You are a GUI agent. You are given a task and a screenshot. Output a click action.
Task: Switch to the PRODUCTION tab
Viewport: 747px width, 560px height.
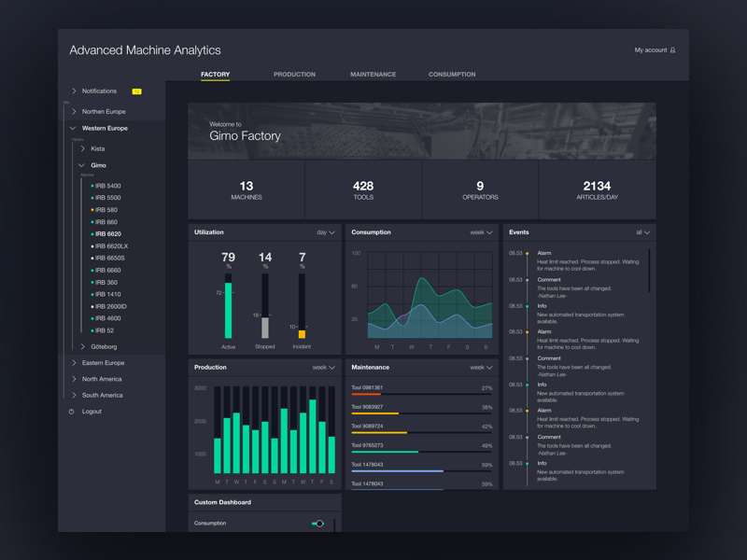click(295, 74)
